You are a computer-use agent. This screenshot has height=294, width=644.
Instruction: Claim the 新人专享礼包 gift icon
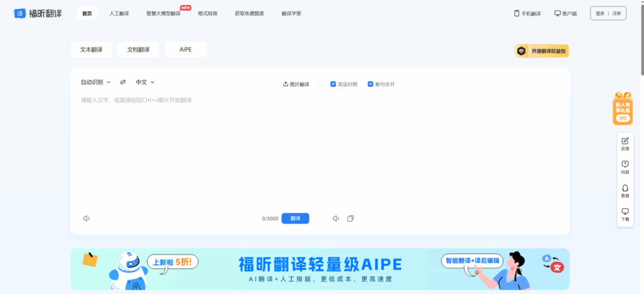(x=623, y=108)
